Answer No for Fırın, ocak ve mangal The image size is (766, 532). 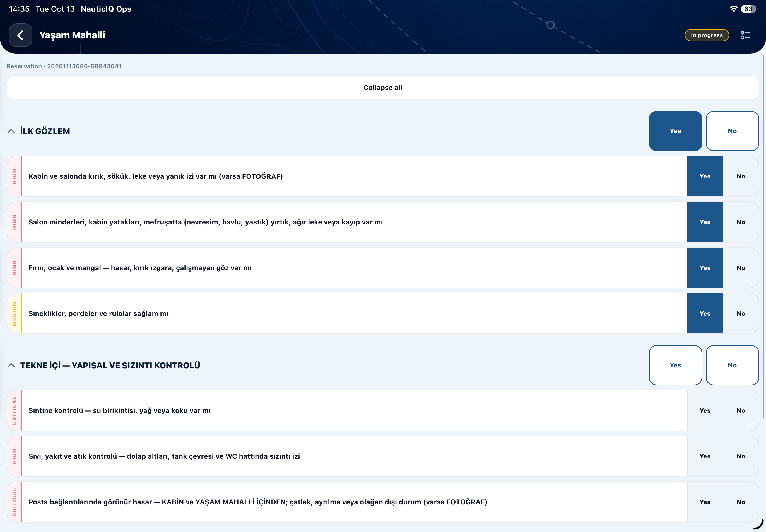point(741,268)
